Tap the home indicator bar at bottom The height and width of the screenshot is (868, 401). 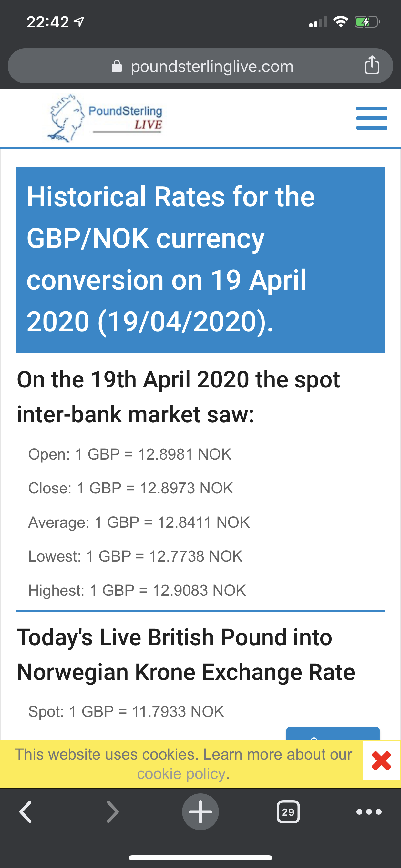click(200, 858)
